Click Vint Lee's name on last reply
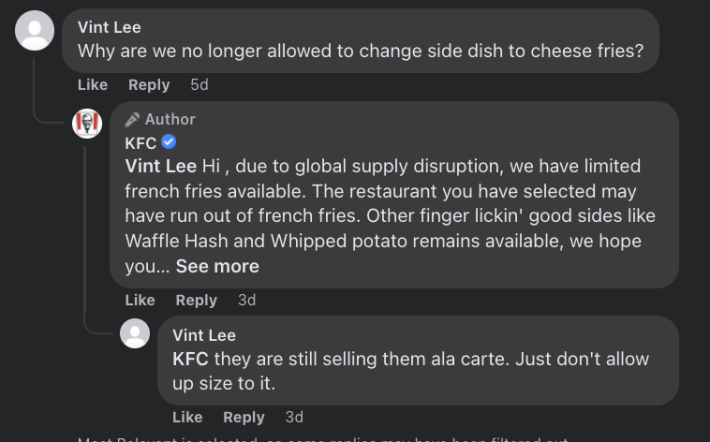710x442 pixels. pyautogui.click(x=204, y=335)
